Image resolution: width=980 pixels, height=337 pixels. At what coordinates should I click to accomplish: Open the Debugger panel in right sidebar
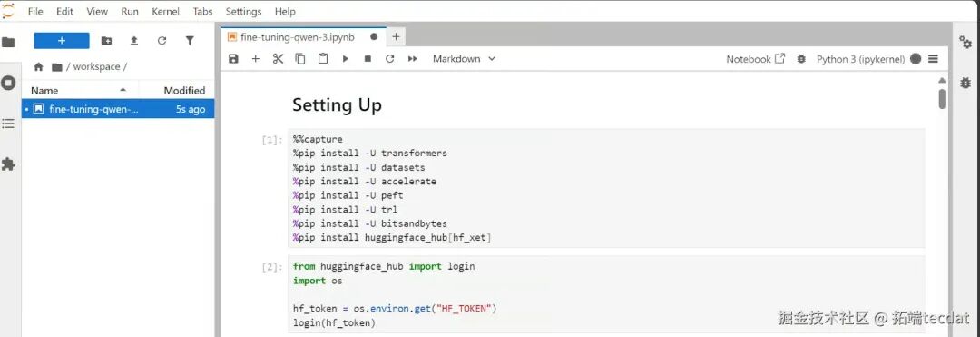click(x=965, y=82)
